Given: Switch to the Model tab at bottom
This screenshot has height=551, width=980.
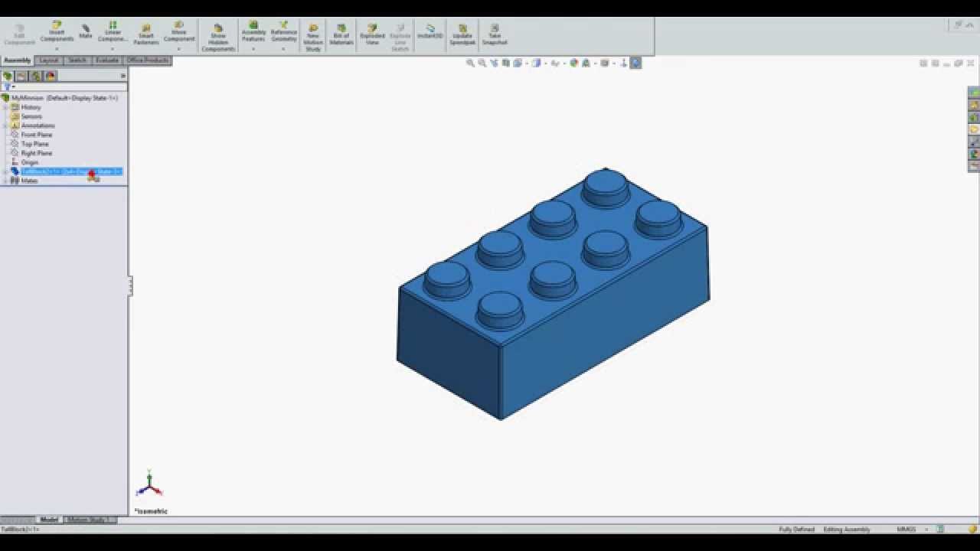Looking at the screenshot, I should point(49,520).
